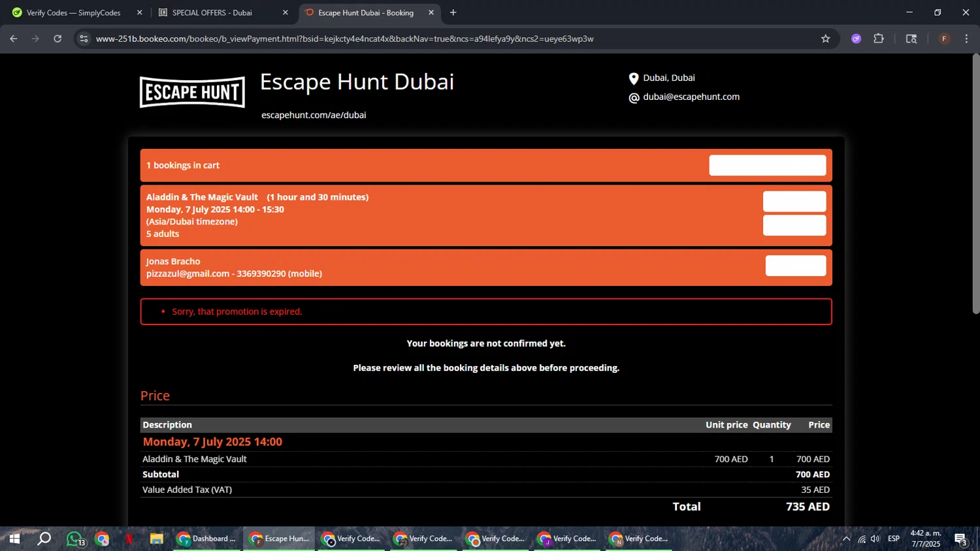Close the Escape Hunt Dubai - Booking tab
Viewport: 980px width, 551px height.
point(431,12)
